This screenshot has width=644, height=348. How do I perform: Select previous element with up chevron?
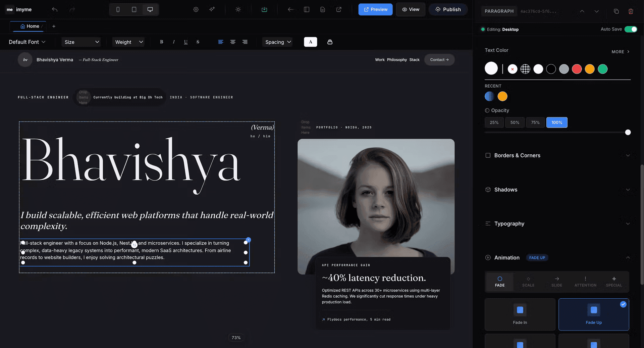coord(582,11)
